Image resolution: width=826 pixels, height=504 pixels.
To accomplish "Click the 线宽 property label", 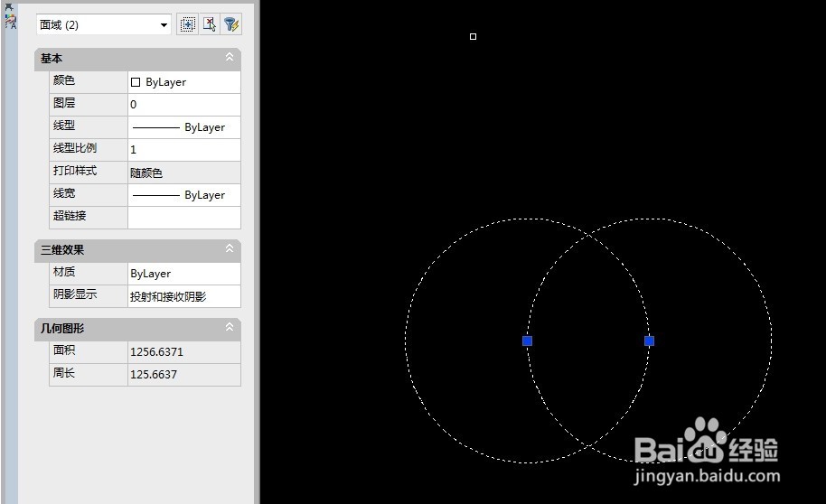I will 64,193.
